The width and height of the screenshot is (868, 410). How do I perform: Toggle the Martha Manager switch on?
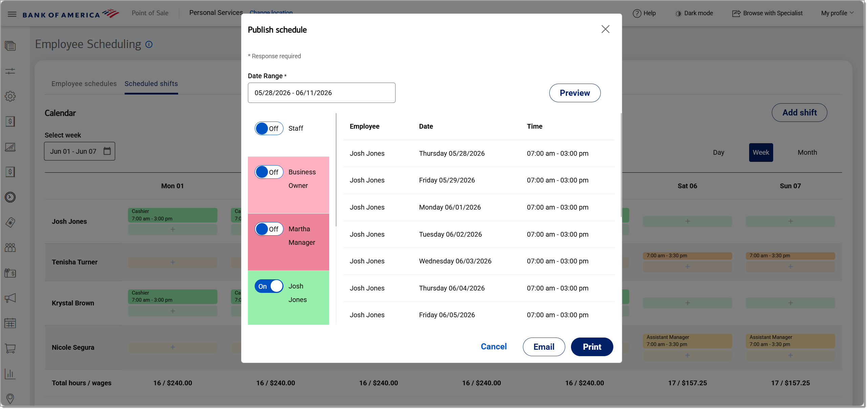pyautogui.click(x=269, y=229)
